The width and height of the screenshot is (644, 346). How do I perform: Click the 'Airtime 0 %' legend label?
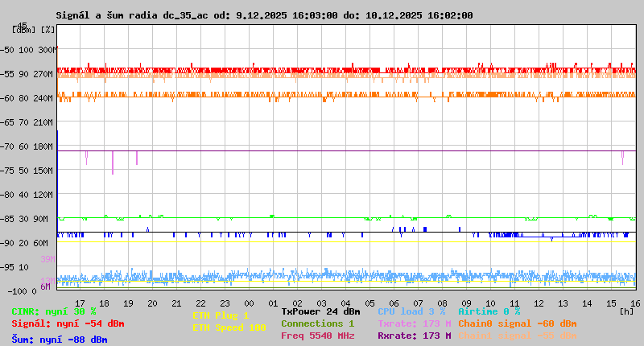(x=489, y=311)
